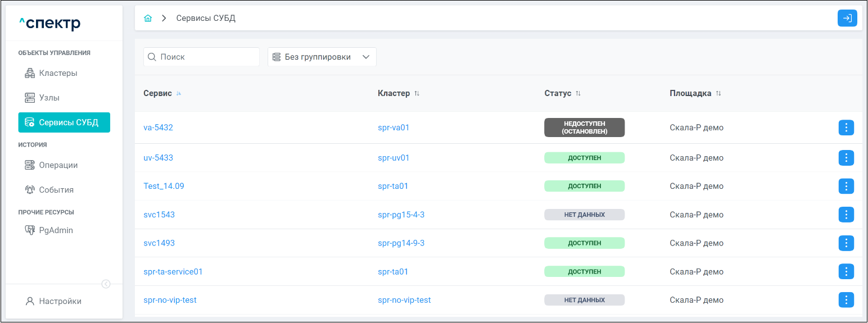Follow the spr-pg14-9-3 cluster link
This screenshot has height=323, width=868.
[401, 243]
